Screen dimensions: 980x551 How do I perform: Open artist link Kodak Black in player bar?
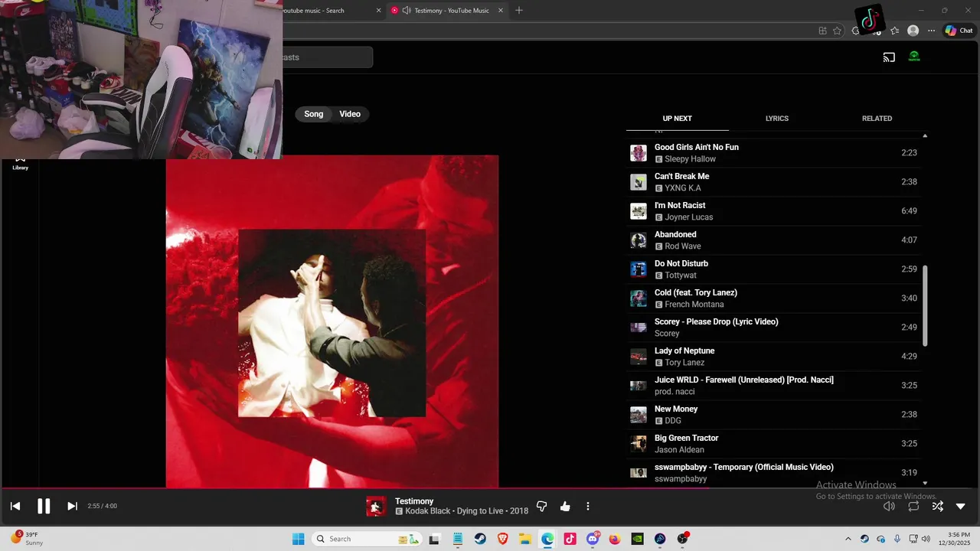coord(429,511)
